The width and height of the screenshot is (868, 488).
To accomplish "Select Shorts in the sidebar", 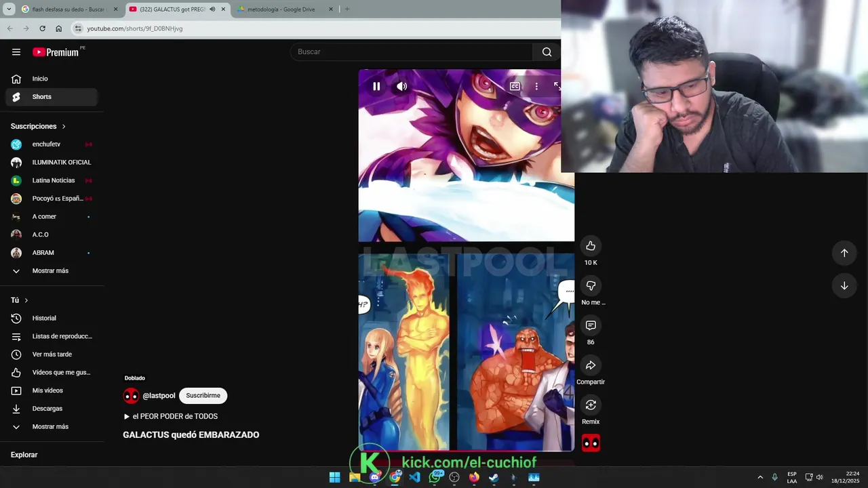I will click(x=52, y=97).
